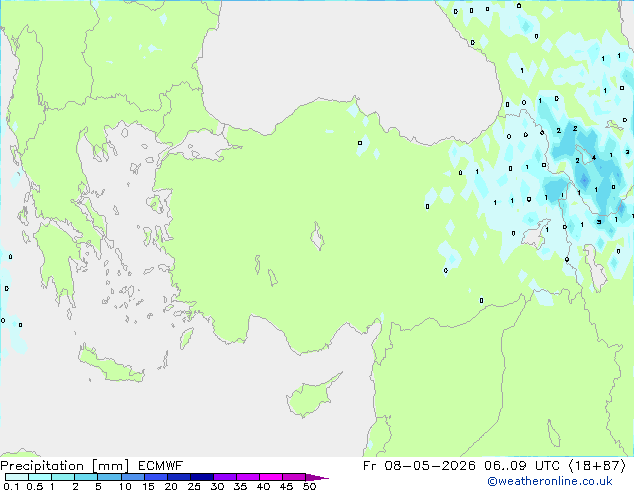This screenshot has width=634, height=490.
Task: Pick the 0.5–1 mm legend color swatch
Action: click(x=40, y=477)
